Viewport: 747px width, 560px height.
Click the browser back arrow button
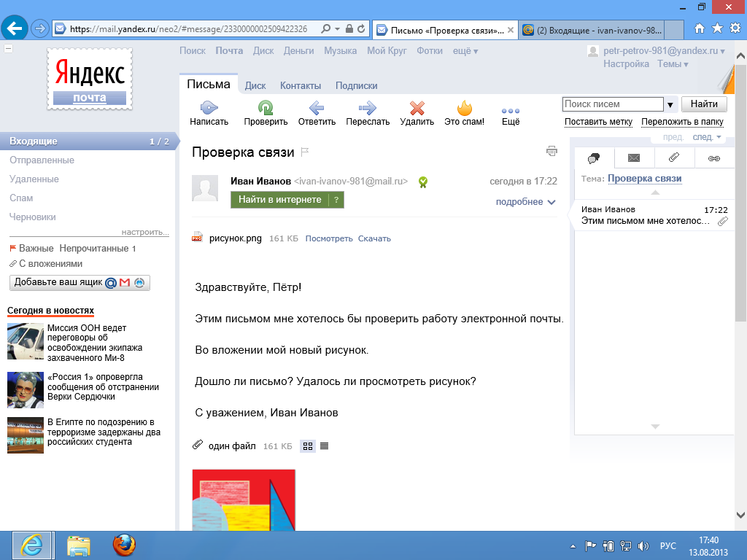click(x=15, y=28)
